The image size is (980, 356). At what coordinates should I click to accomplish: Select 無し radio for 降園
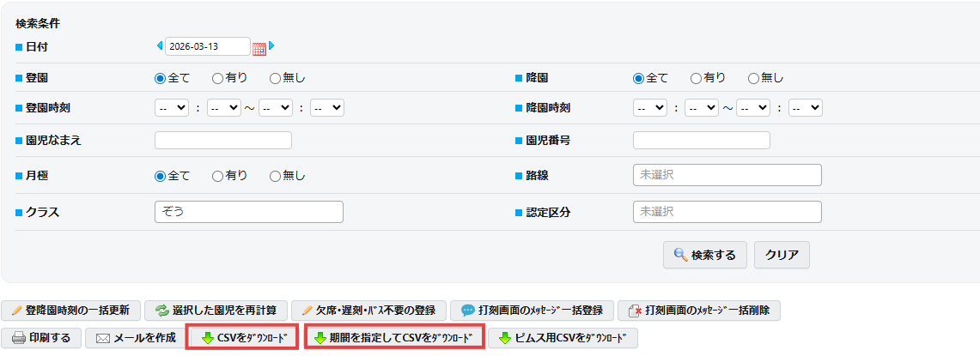click(753, 78)
